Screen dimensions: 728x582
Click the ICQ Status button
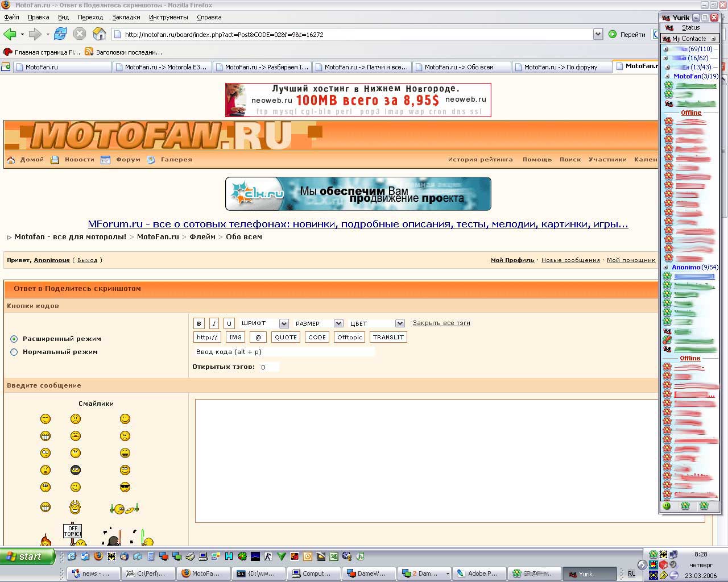pos(689,27)
